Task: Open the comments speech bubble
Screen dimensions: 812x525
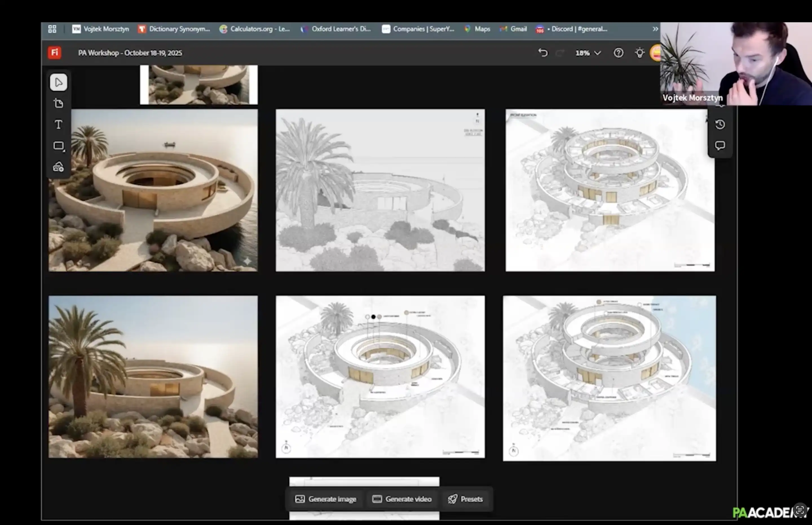Action: point(720,146)
